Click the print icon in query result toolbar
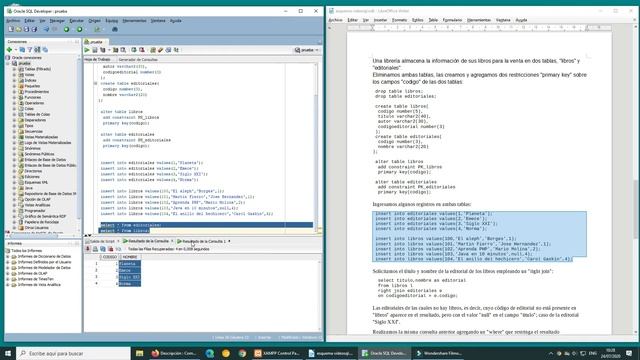The width and height of the screenshot is (640, 360). [x=95, y=249]
